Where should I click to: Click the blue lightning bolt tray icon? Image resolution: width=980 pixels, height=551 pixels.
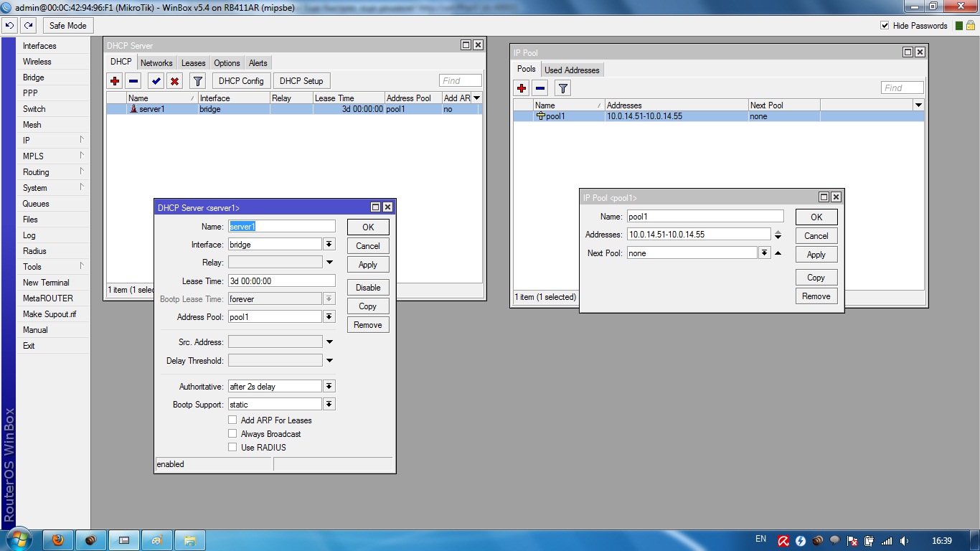[x=801, y=541]
